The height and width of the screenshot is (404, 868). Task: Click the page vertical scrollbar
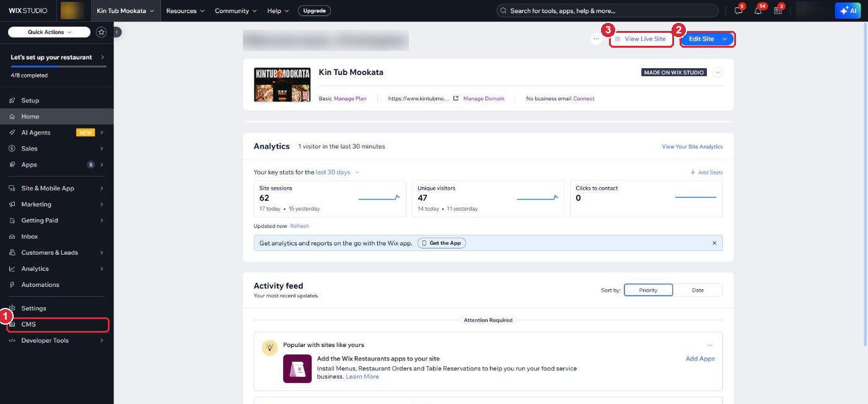click(864, 186)
